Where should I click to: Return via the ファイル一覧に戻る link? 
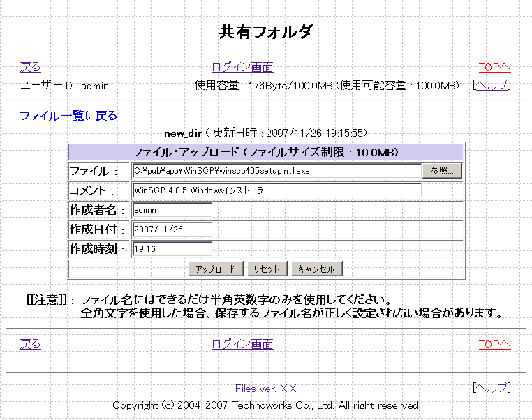click(x=68, y=116)
